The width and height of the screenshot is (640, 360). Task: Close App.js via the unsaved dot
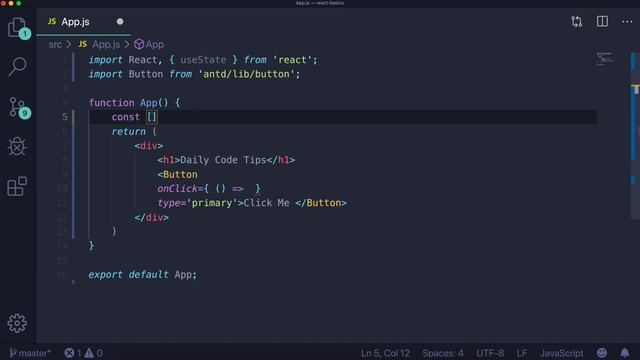coord(120,22)
